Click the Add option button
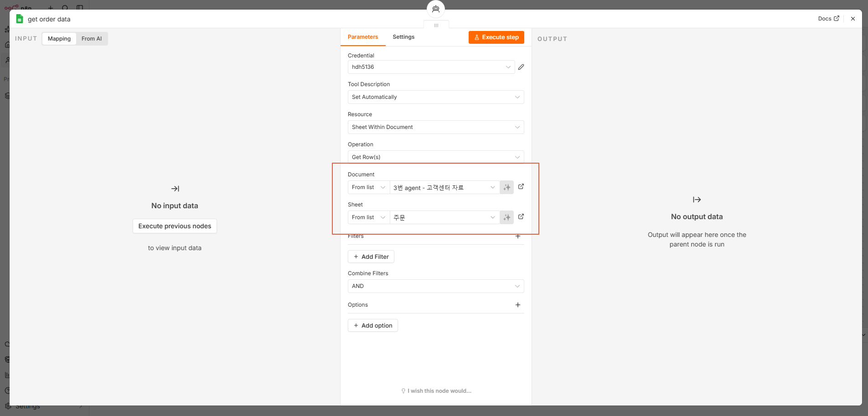The height and width of the screenshot is (416, 868). [x=373, y=325]
